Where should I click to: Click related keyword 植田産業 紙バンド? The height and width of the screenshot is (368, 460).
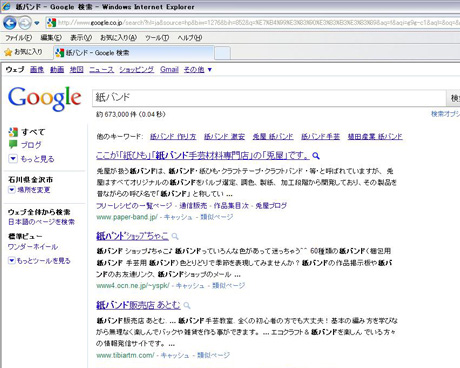point(375,136)
